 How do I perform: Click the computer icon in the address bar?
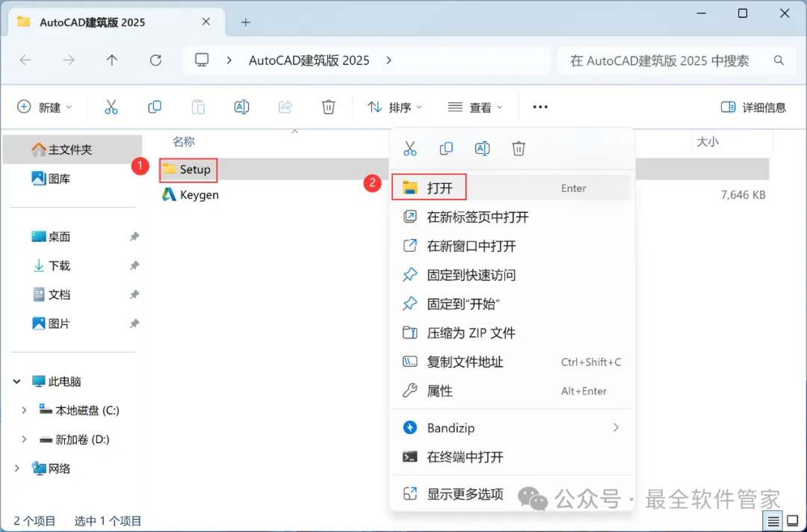[202, 61]
